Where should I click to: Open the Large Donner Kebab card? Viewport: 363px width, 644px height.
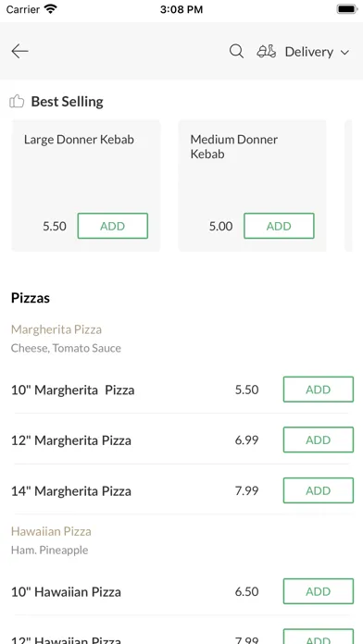pyautogui.click(x=86, y=185)
